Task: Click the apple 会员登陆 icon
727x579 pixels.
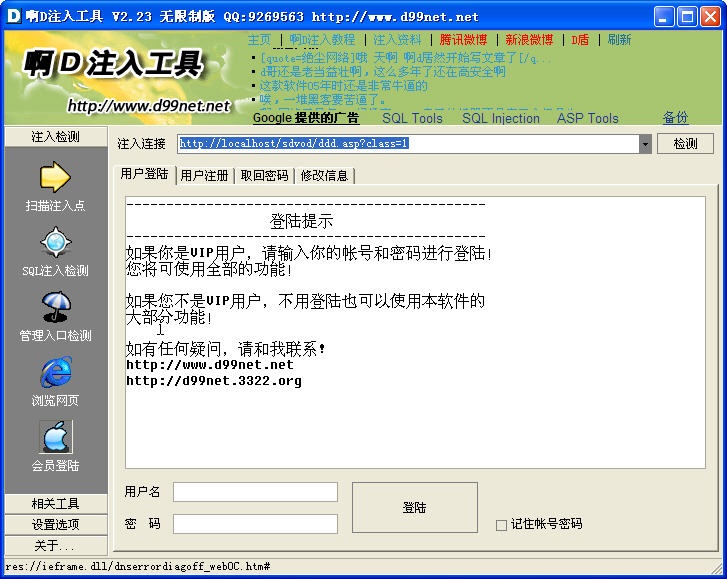Action: point(56,436)
